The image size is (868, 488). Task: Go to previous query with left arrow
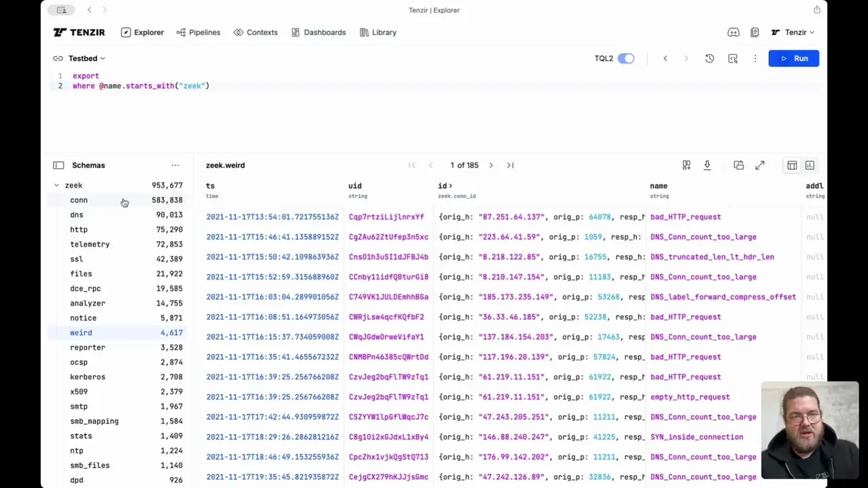pos(665,58)
